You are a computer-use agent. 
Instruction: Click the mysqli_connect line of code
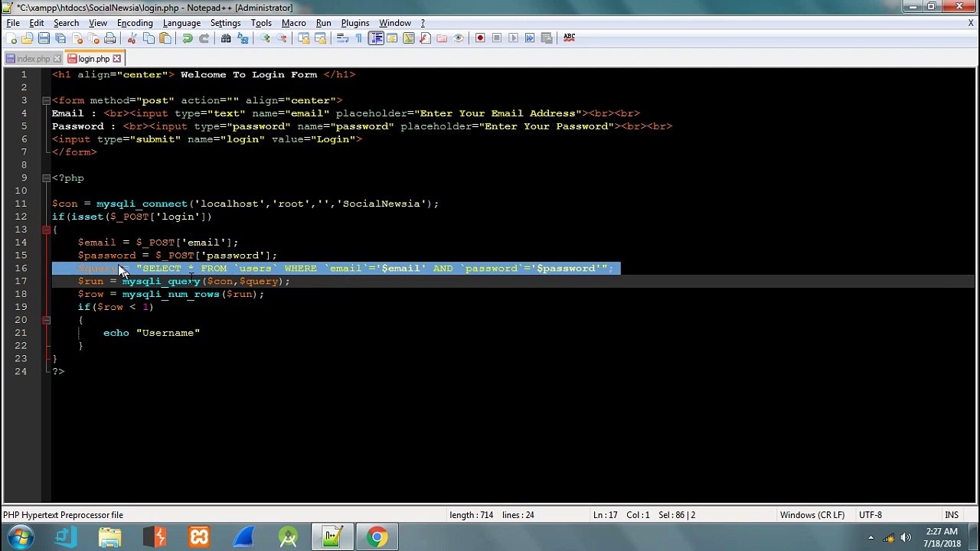pyautogui.click(x=245, y=204)
